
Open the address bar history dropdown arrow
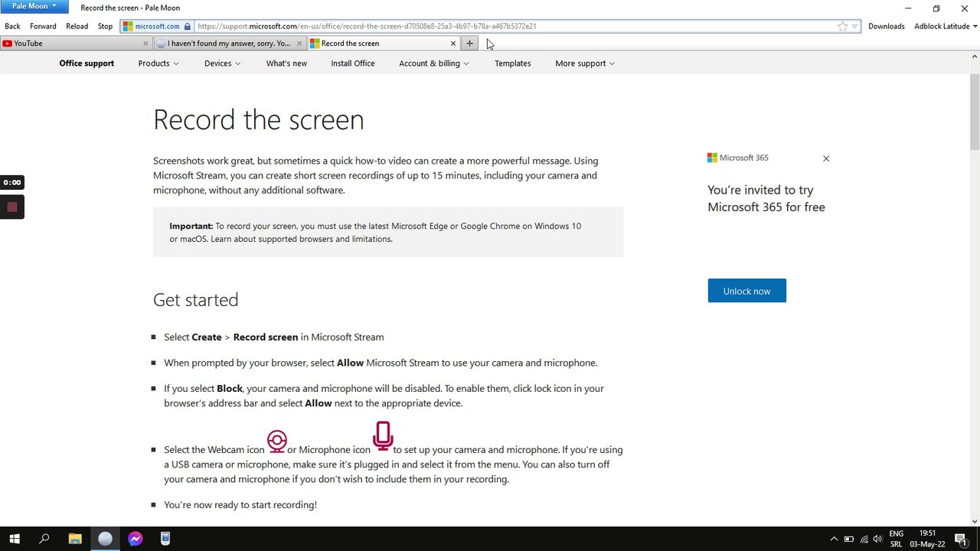(854, 26)
